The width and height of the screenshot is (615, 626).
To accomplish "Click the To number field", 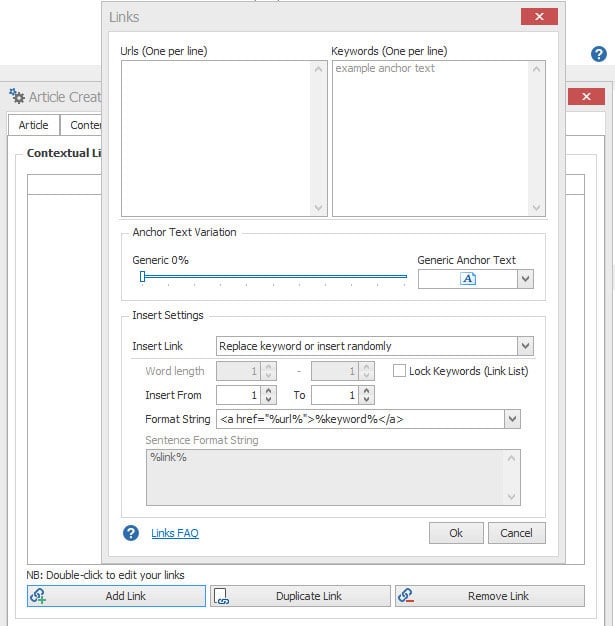I will click(x=335, y=395).
